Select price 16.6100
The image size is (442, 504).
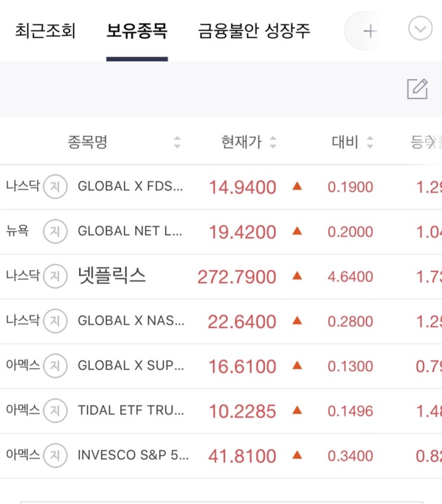click(x=243, y=366)
